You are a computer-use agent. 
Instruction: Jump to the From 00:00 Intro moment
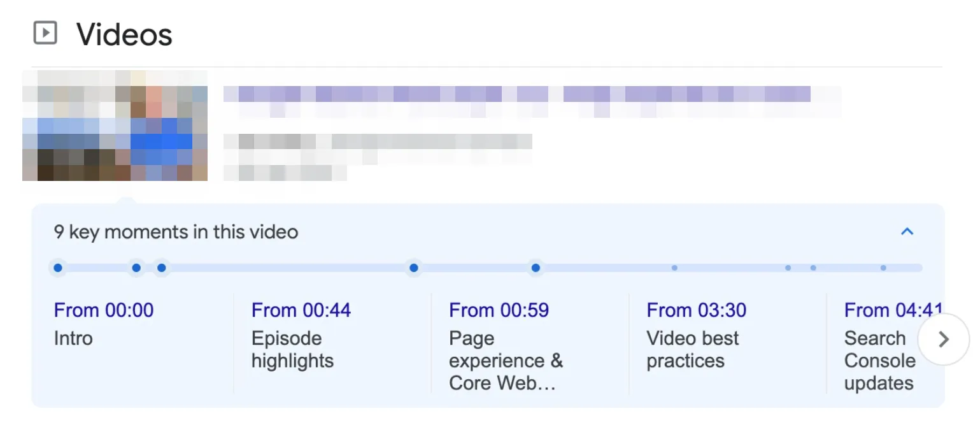104,324
